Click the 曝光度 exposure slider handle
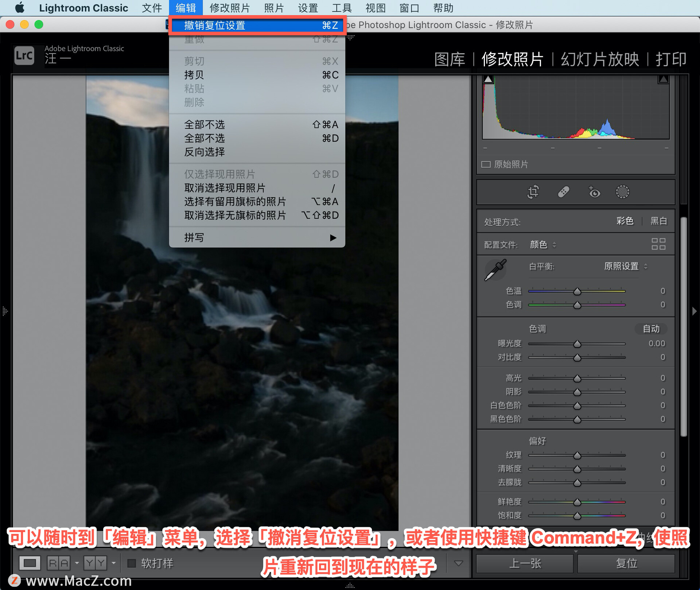The image size is (700, 590). pyautogui.click(x=577, y=344)
